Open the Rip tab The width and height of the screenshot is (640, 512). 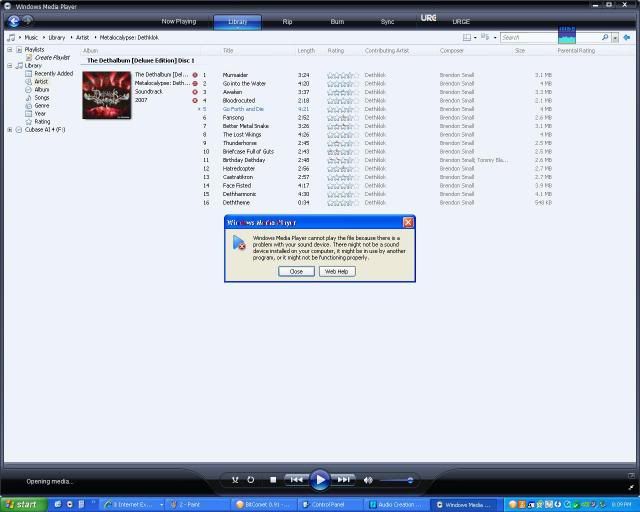(x=287, y=22)
